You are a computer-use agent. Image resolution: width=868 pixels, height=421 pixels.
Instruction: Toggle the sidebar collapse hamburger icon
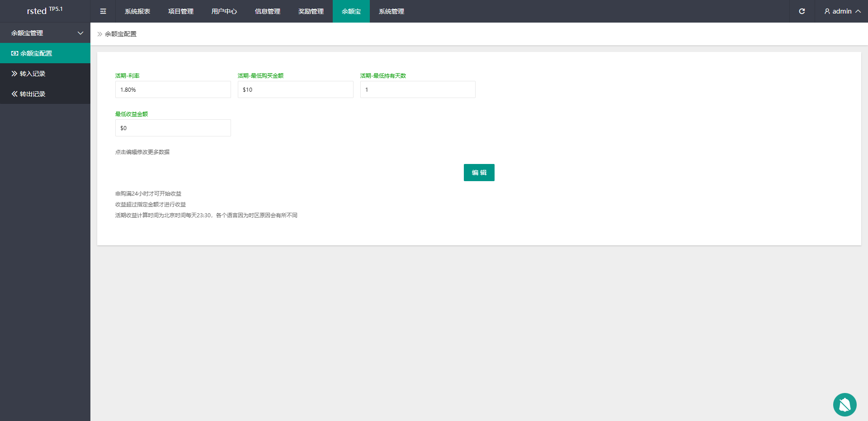(103, 11)
